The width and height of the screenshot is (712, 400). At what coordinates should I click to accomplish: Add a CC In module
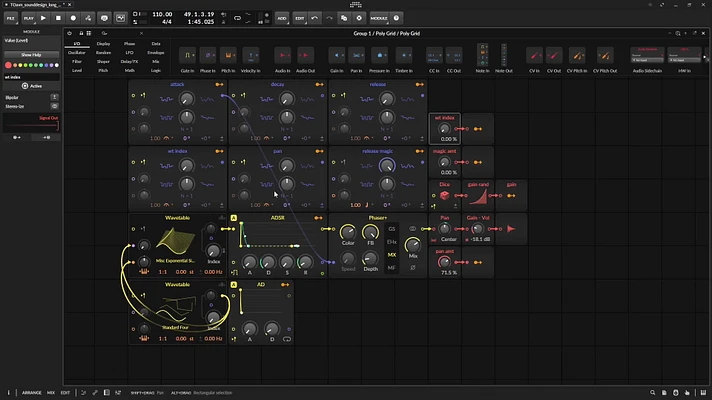pos(434,56)
